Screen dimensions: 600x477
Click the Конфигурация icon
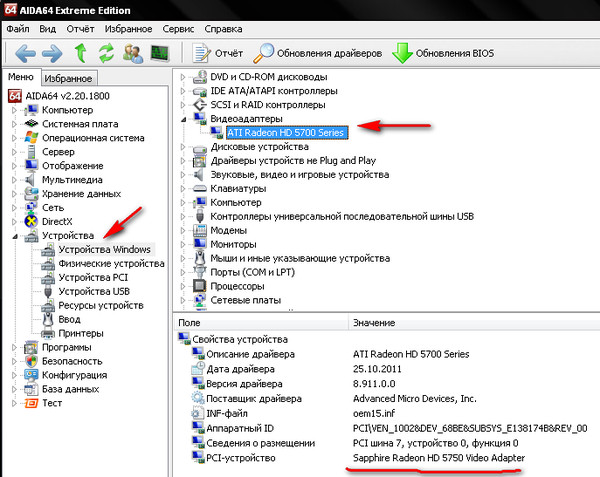[x=31, y=375]
